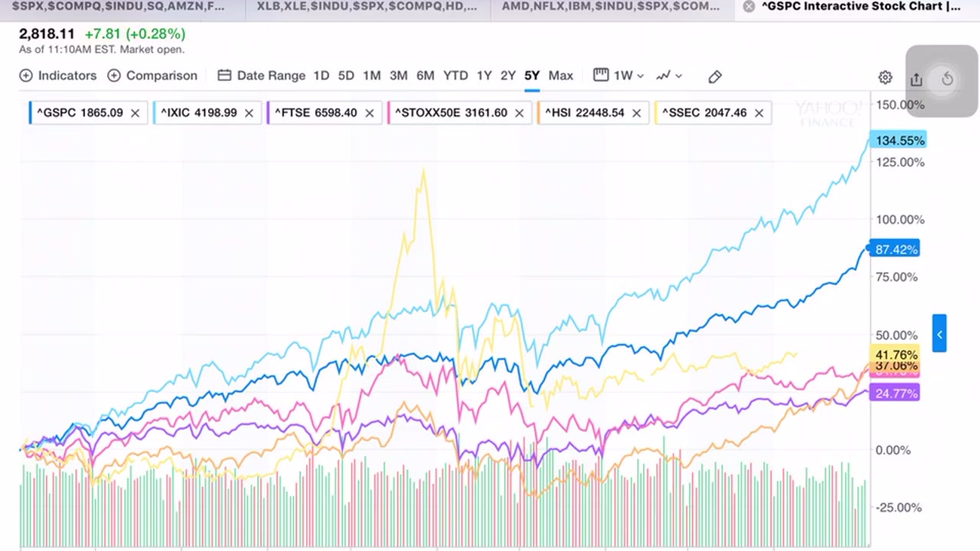Select the draw pencil tool
Image resolution: width=980 pixels, height=551 pixels.
715,77
